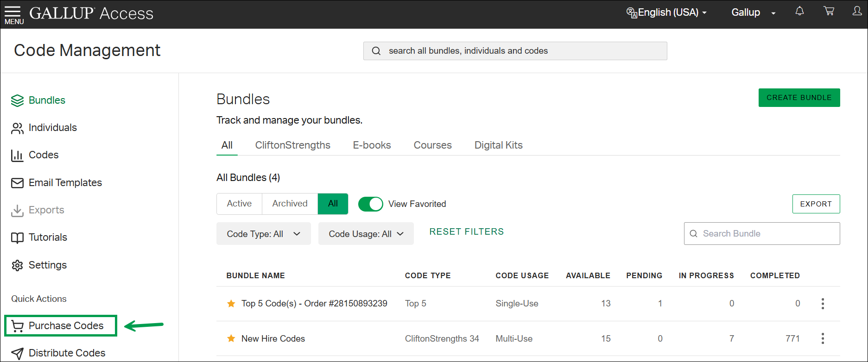This screenshot has width=868, height=362.
Task: Sort by PENDING column header
Action: pyautogui.click(x=644, y=276)
